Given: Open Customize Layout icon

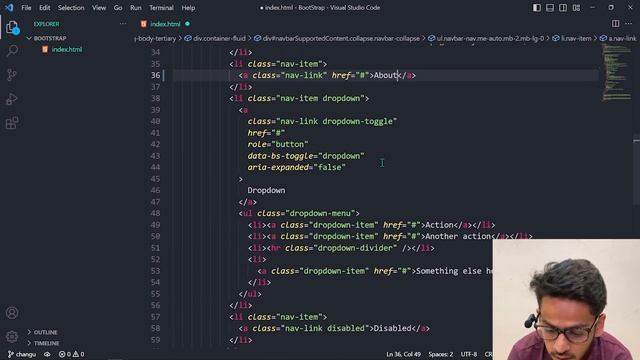Looking at the screenshot, I should (576, 8).
